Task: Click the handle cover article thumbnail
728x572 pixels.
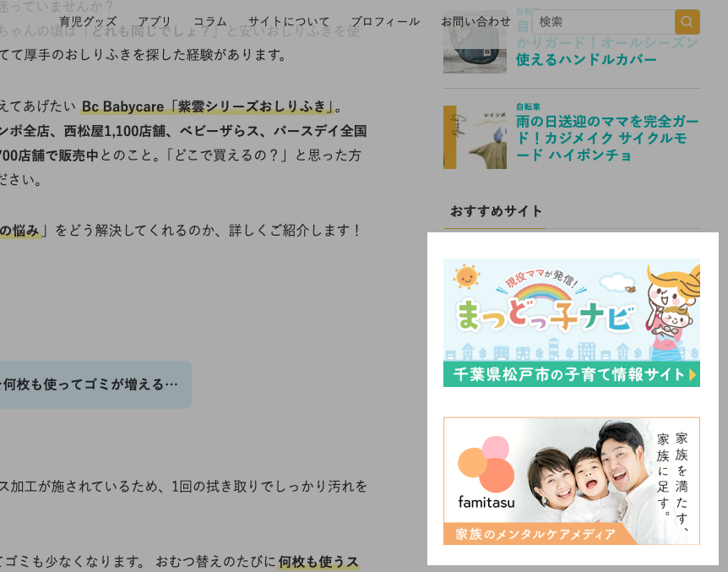Action: tap(475, 41)
